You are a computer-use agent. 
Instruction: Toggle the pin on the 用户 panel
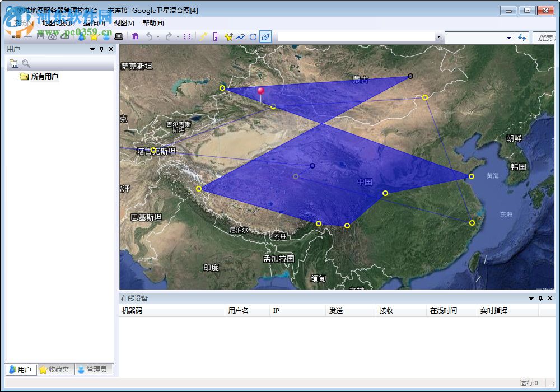pyautogui.click(x=101, y=49)
